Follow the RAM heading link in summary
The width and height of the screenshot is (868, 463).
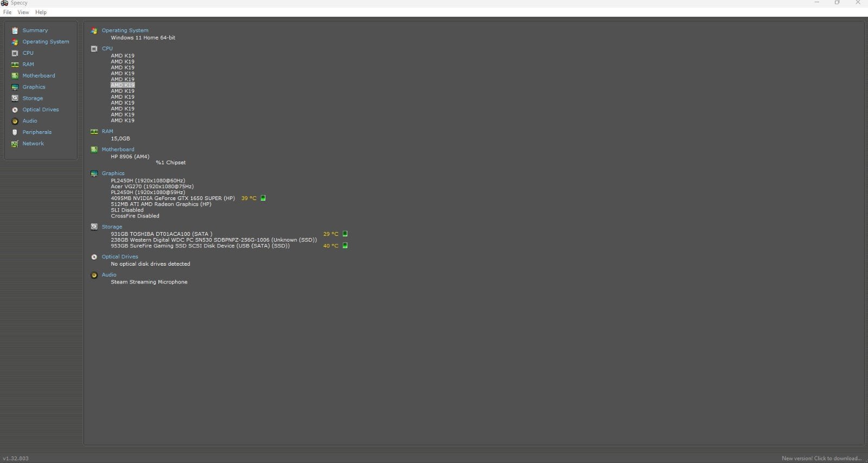pos(107,131)
